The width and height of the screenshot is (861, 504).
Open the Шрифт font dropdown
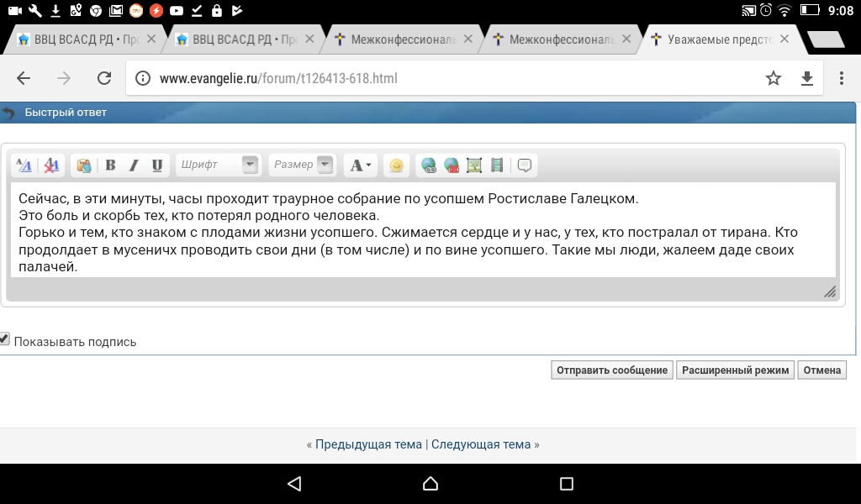click(250, 165)
